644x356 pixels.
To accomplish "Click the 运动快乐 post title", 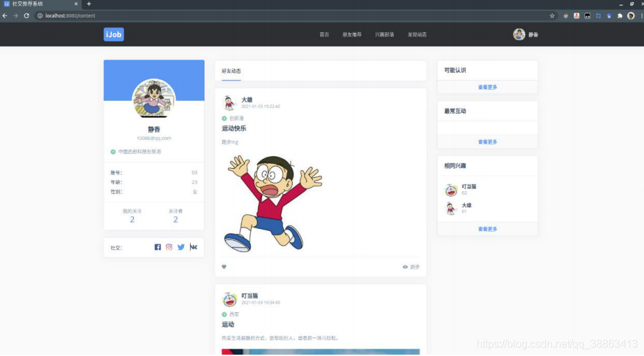I will click(234, 128).
